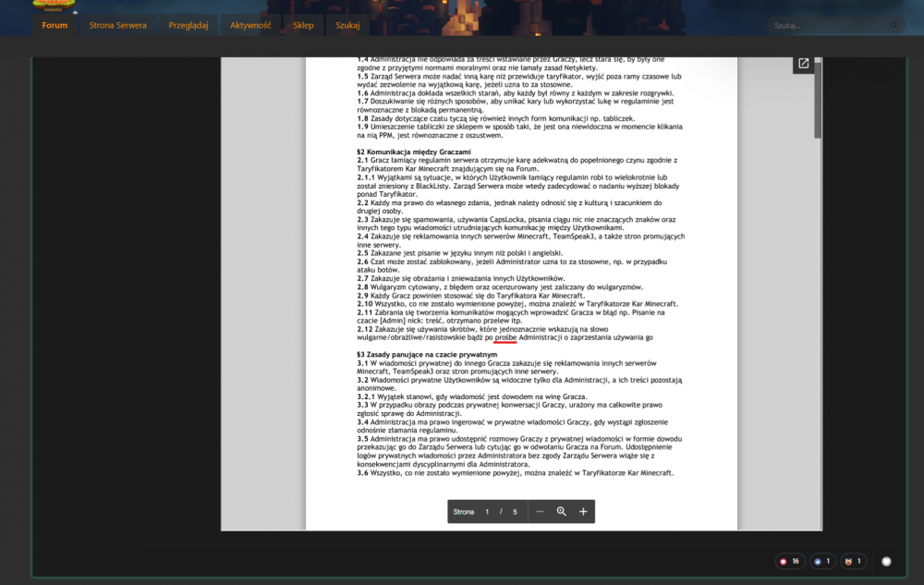924x585 pixels.
Task: Zoom out the PDF with minus
Action: [x=540, y=511]
